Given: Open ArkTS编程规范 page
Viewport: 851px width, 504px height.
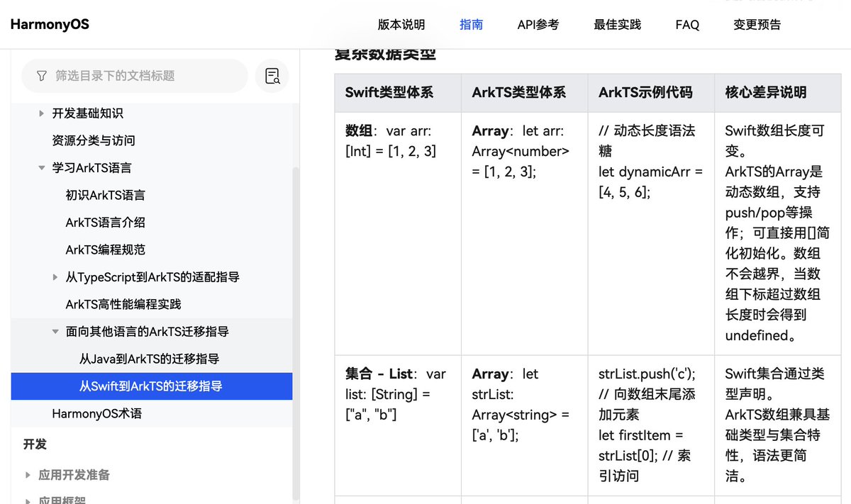Looking at the screenshot, I should pyautogui.click(x=106, y=250).
